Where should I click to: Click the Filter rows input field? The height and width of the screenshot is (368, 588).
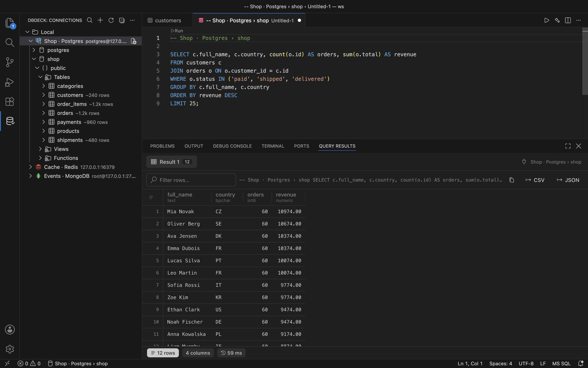tap(191, 180)
